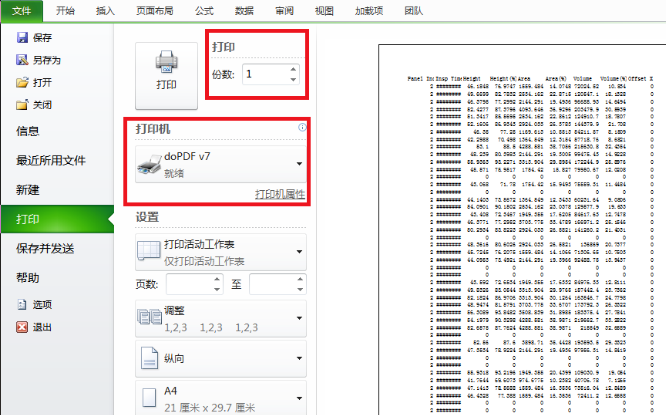
Task: Select 帮助 in the sidebar
Action: [28, 278]
